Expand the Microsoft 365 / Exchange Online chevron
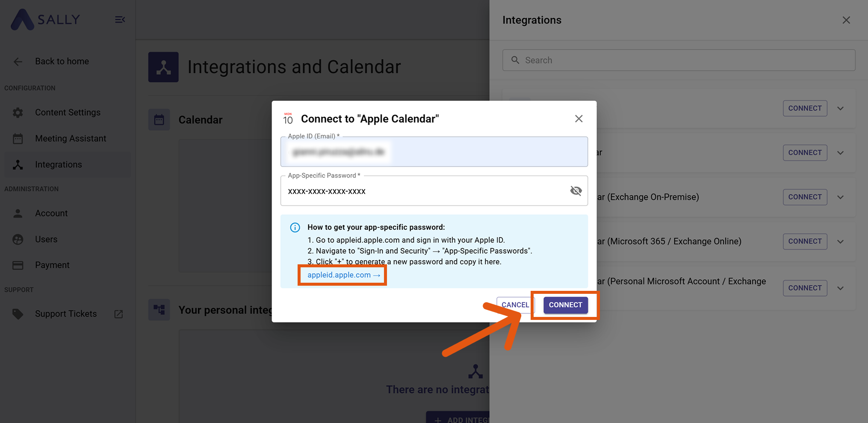 840,242
